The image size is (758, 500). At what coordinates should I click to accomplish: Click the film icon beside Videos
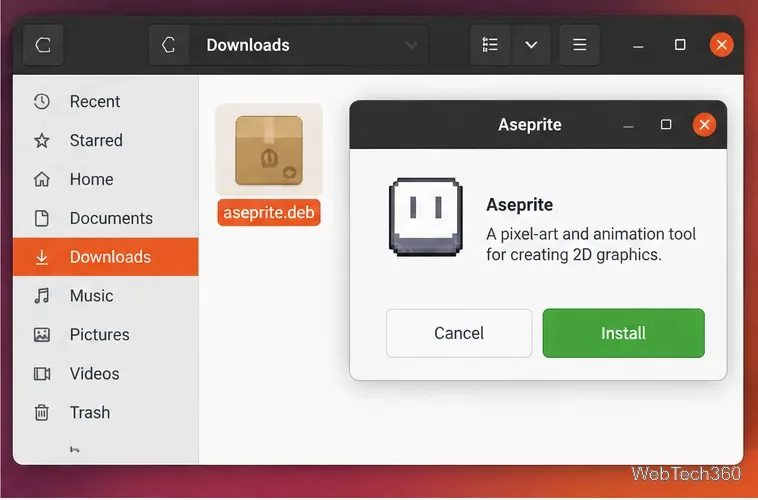42,374
